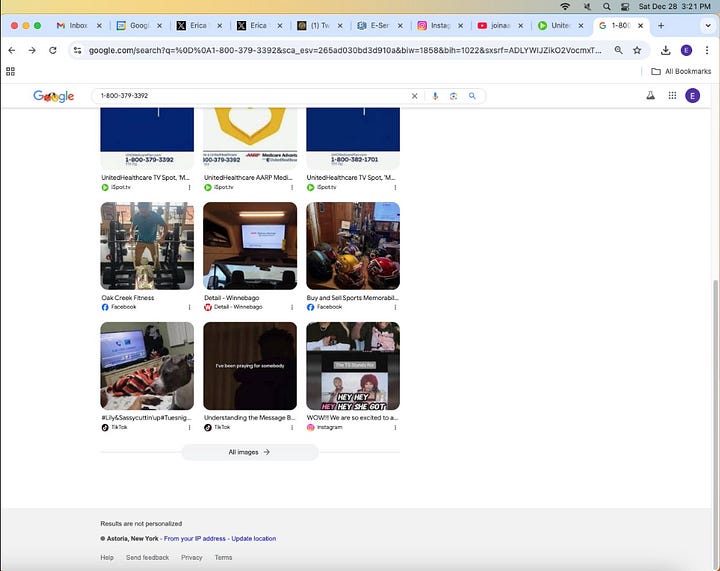The height and width of the screenshot is (571, 720).
Task: Open 'I've been praying for somebody' thumbnail
Action: pos(250,366)
